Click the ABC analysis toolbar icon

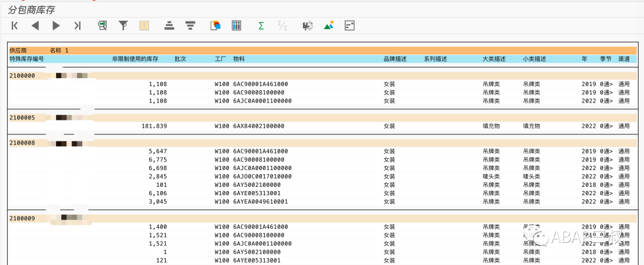tap(349, 26)
